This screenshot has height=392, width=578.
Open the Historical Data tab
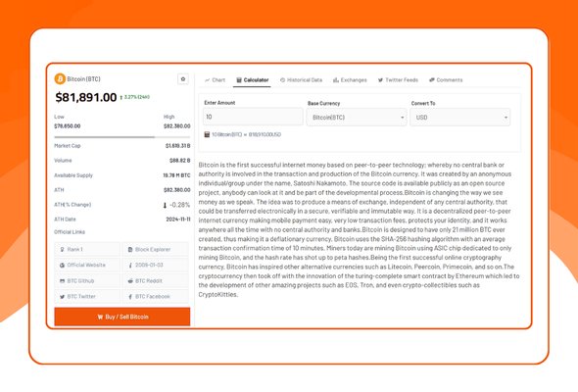[x=301, y=80]
